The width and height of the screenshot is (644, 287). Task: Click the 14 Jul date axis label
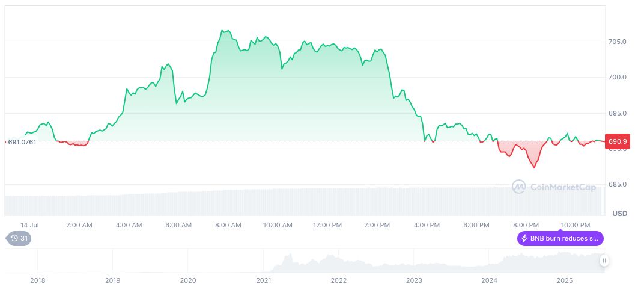click(x=30, y=225)
